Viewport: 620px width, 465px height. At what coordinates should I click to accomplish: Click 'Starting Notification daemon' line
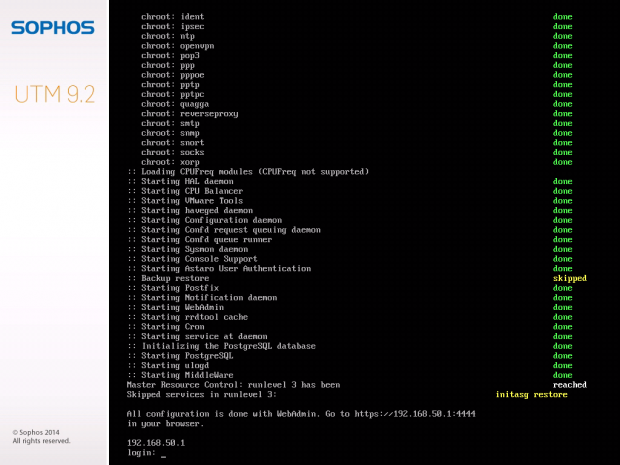click(x=202, y=298)
